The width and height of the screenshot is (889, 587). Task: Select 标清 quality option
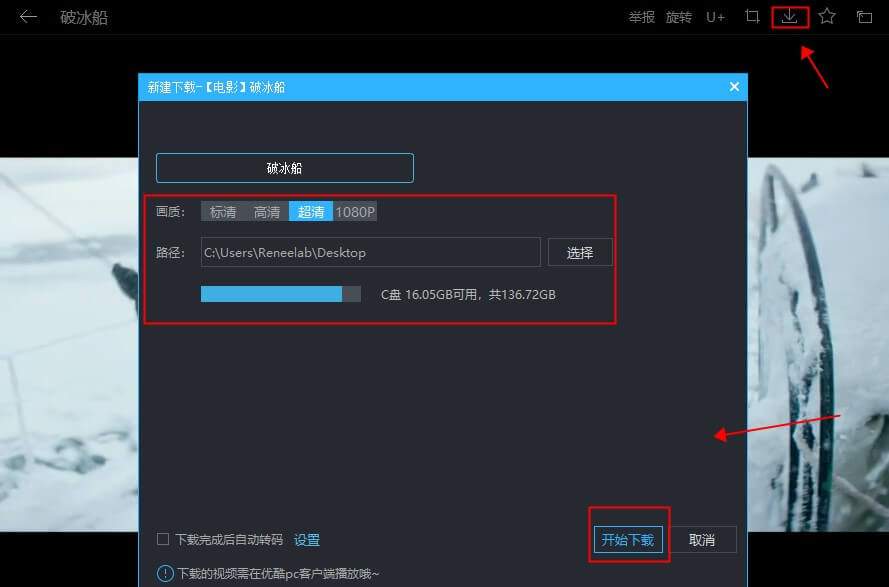pyautogui.click(x=223, y=212)
